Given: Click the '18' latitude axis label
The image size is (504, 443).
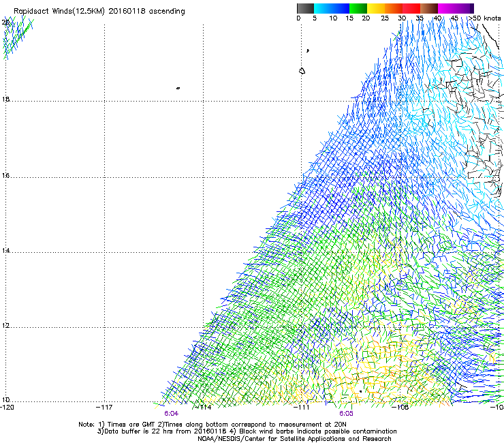Looking at the screenshot, I should (5, 99).
